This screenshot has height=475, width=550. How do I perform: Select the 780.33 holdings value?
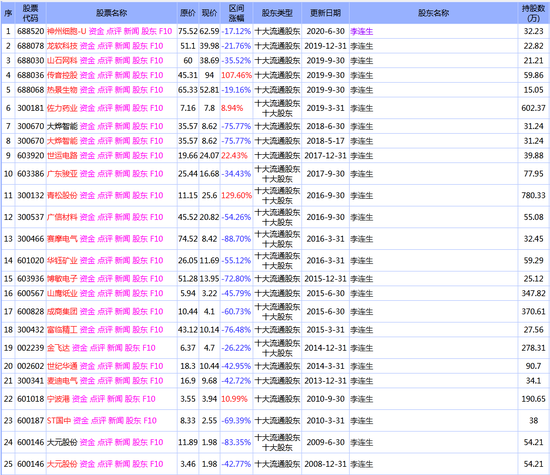534,196
